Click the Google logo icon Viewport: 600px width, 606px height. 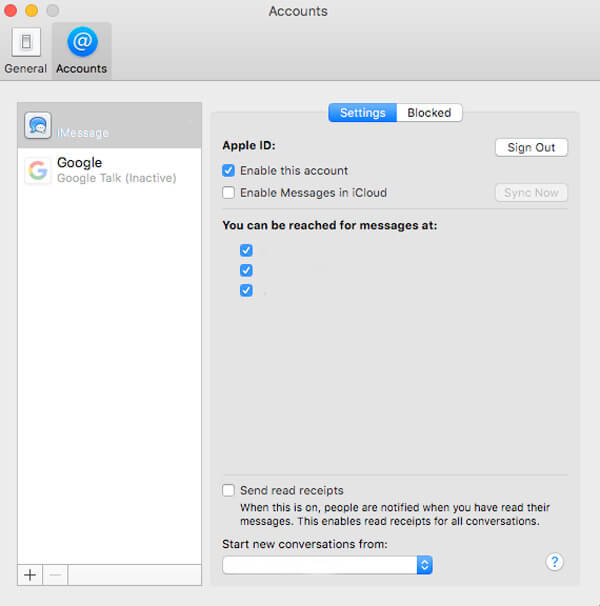(38, 170)
